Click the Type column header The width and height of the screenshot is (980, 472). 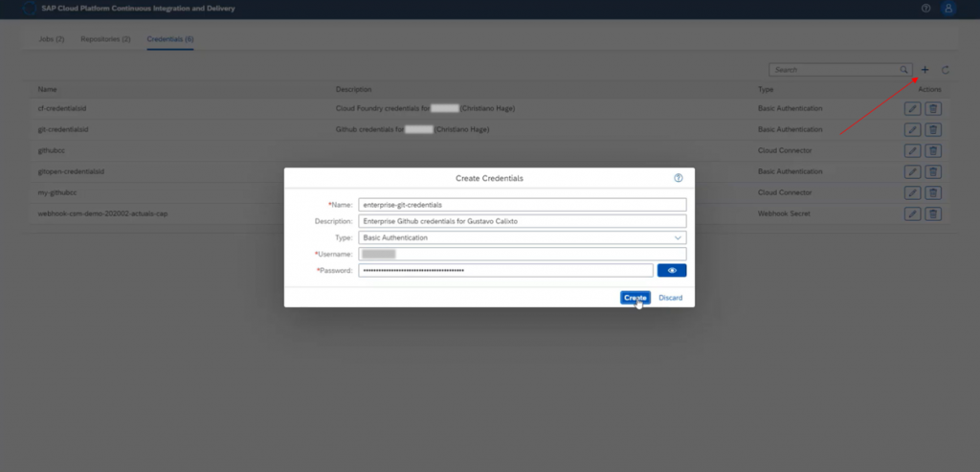[766, 89]
